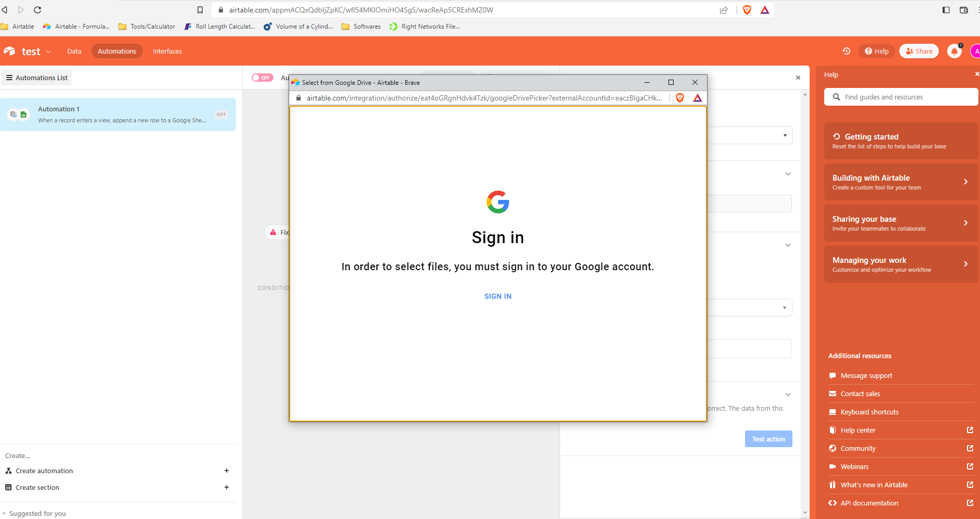Screen dimensions: 980x519
Task: Switch to the Interfaces tab
Action: 167,51
